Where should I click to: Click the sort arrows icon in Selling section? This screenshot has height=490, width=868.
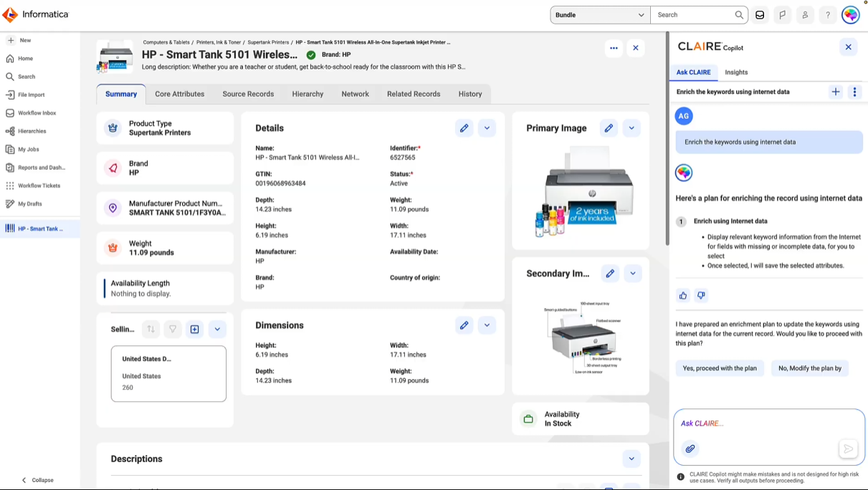tap(151, 330)
